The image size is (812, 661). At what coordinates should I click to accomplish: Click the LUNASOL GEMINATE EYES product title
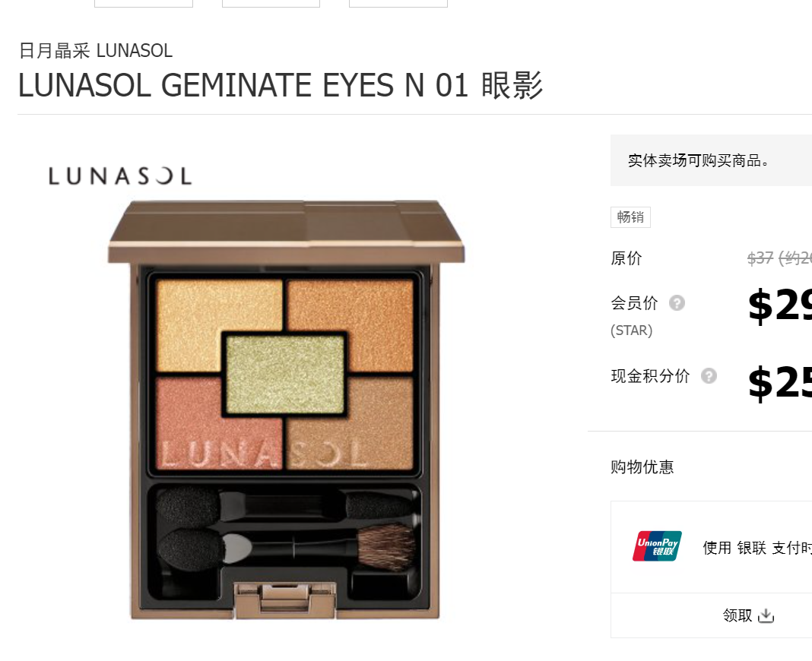point(281,85)
